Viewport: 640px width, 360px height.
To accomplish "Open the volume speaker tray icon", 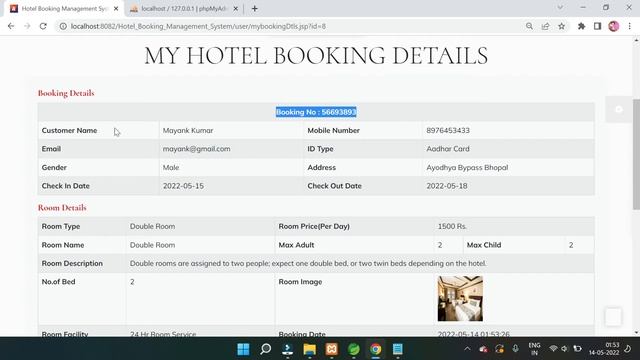I will tap(564, 349).
